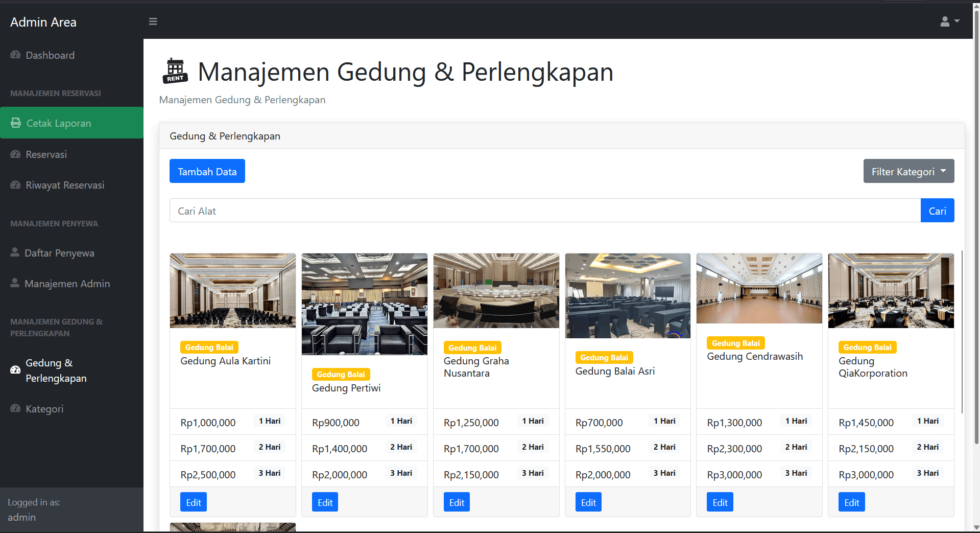
Task: Click Gedung Balai badge on Balai Asri
Action: (604, 358)
